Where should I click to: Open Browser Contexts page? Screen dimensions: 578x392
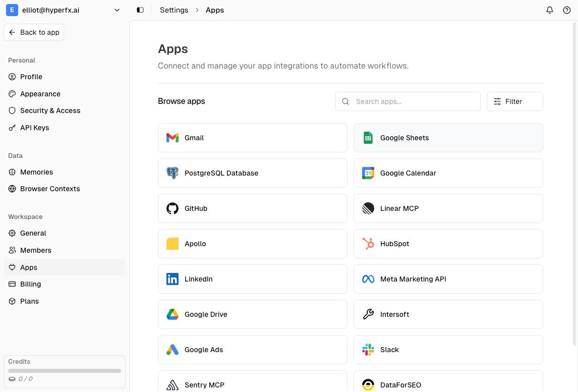(x=65, y=189)
